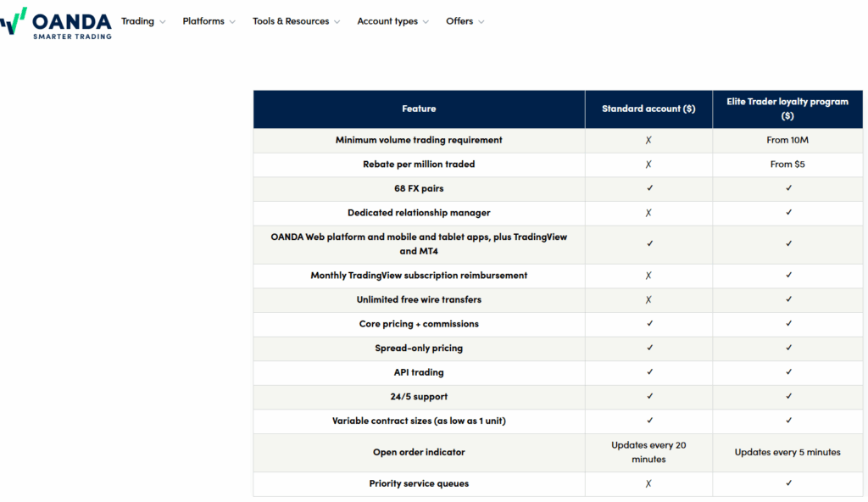Click the Standard account X mark for Monthly TradingView subscription reimbursement
The height and width of the screenshot is (502, 868).
(x=648, y=276)
